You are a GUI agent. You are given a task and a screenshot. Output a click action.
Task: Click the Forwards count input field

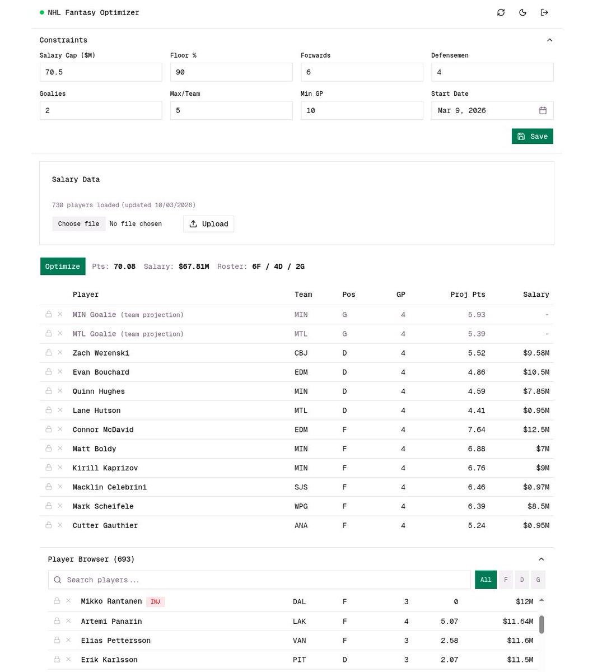362,72
